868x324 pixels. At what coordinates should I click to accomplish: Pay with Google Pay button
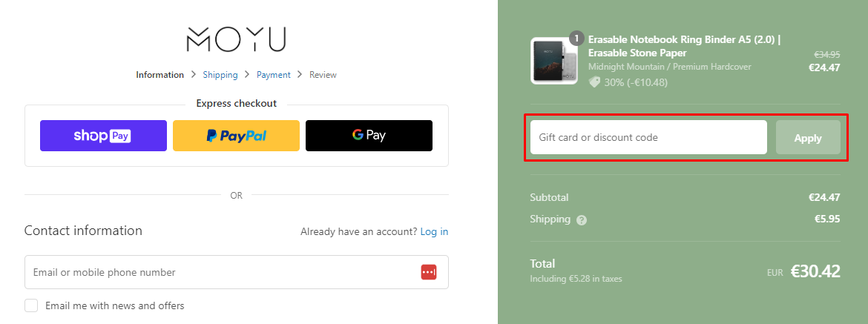(x=369, y=136)
